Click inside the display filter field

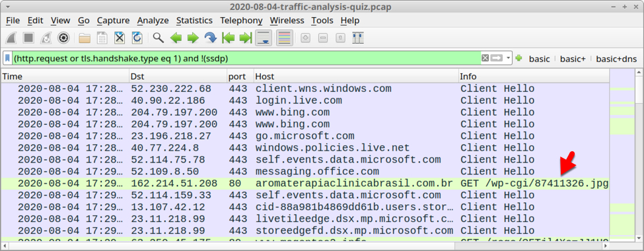246,58
